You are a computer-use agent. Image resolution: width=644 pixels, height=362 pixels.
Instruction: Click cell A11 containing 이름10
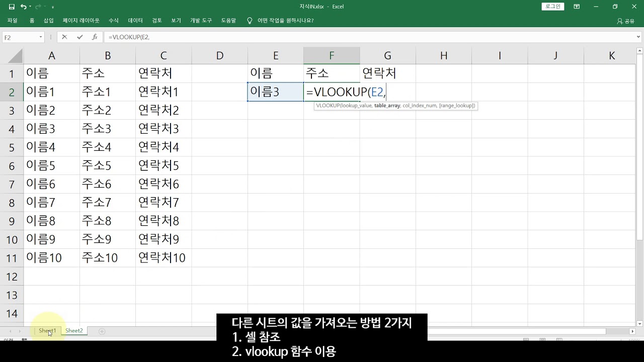tap(51, 258)
